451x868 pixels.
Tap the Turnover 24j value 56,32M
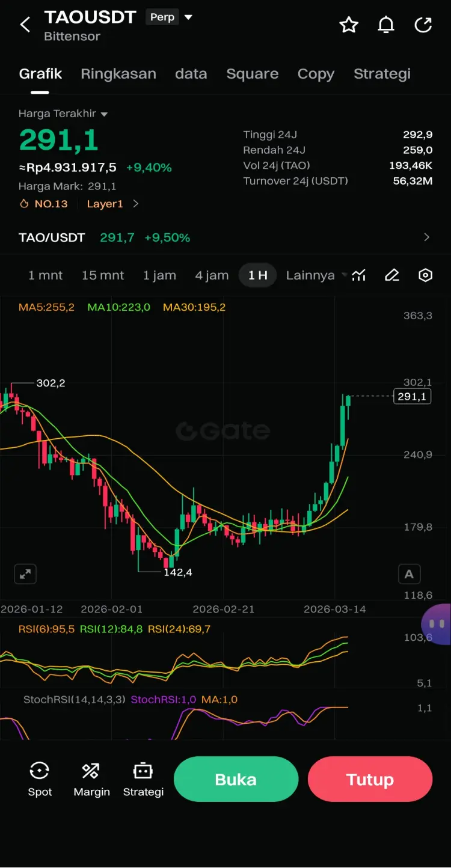coord(413,181)
